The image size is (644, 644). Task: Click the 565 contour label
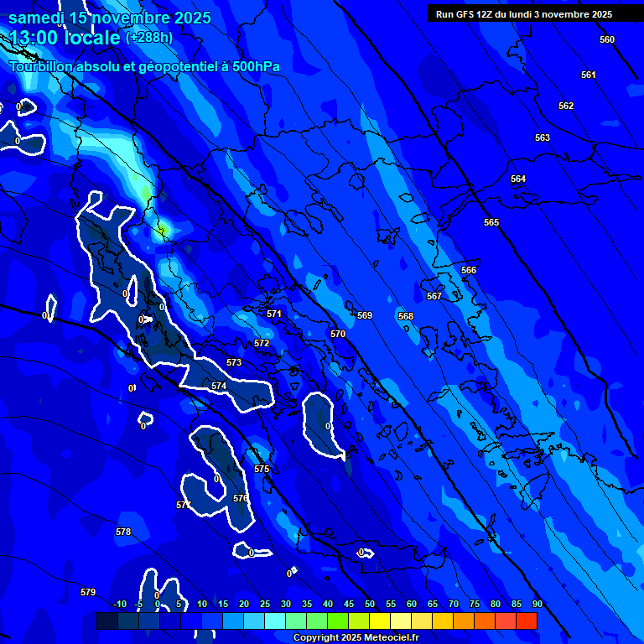(x=491, y=222)
